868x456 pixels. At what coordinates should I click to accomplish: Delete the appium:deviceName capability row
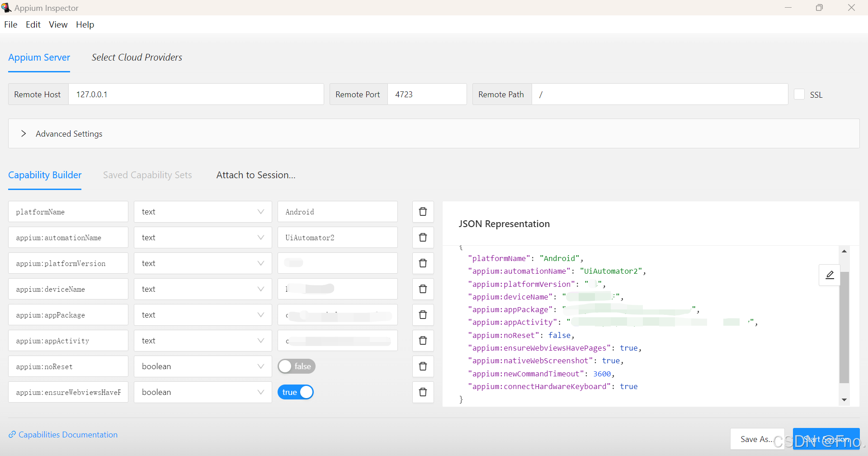click(x=423, y=289)
